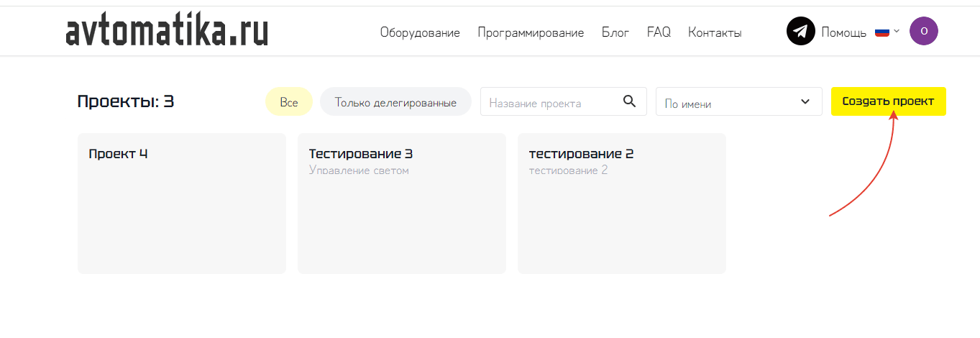980x338 pixels.
Task: Expand the language chevron next to flag
Action: point(897,31)
